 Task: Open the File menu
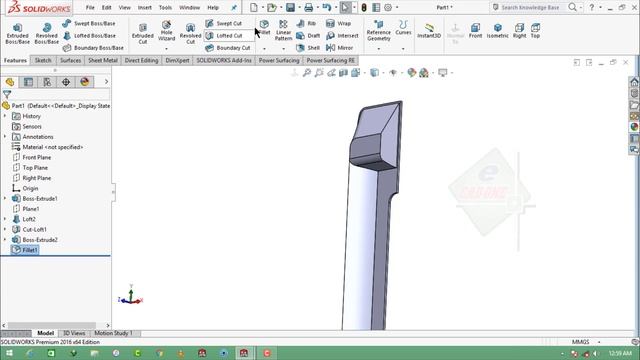tap(90, 7)
